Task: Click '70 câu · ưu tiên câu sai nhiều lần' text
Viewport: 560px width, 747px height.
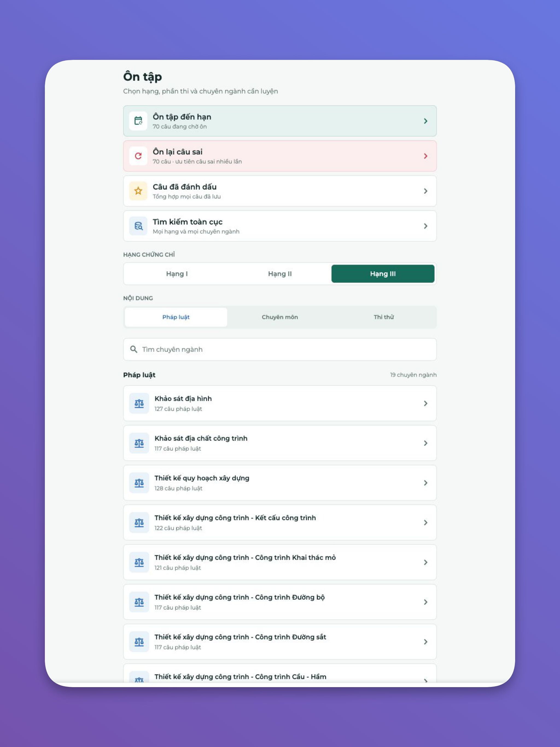Action: click(x=197, y=161)
